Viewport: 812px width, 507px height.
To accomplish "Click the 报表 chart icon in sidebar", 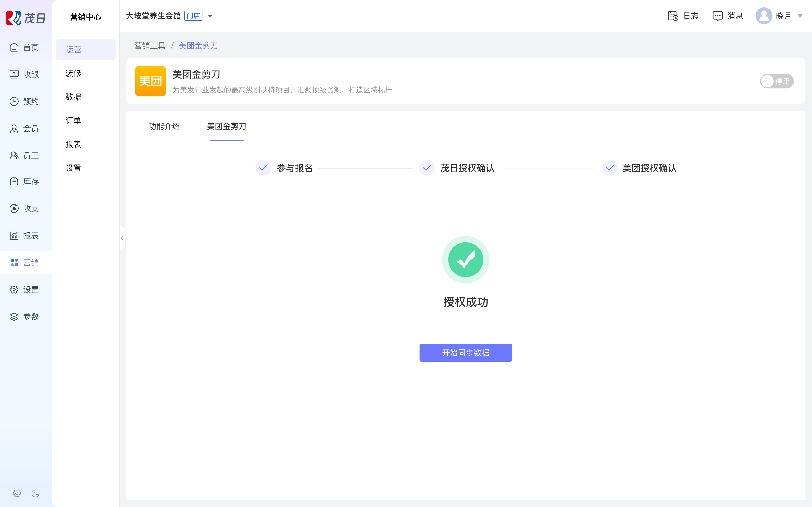I will 14,235.
